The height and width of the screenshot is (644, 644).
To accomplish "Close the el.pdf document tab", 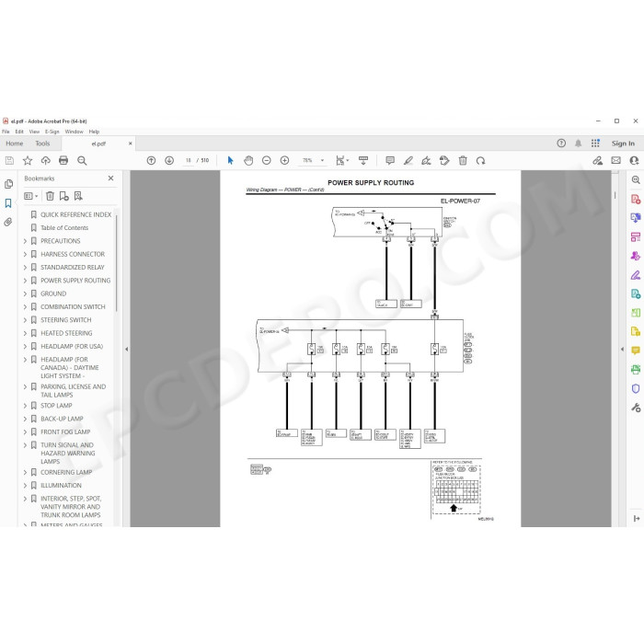I will click(x=131, y=144).
